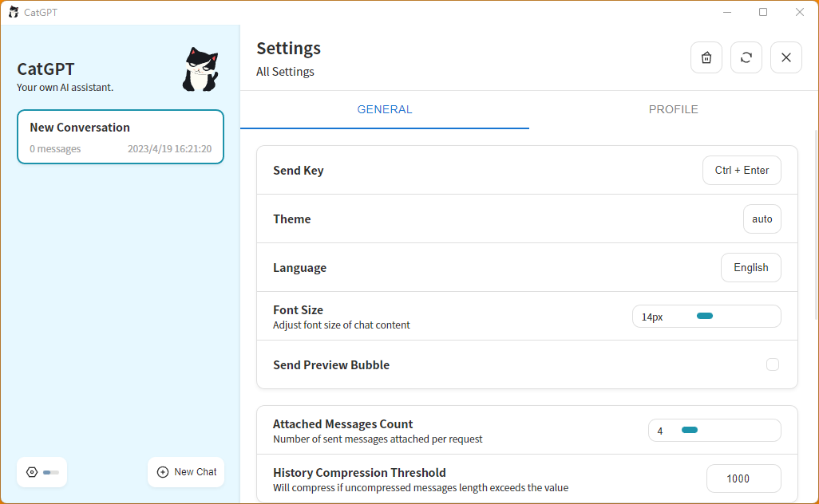Click the settings gear icon in sidebar
The width and height of the screenshot is (819, 504).
coord(32,472)
